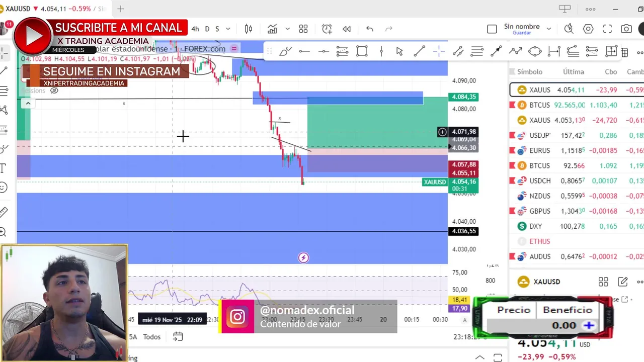Image resolution: width=644 pixels, height=362 pixels.
Task: Open the Sin nombre layout dropdown arrow
Action: coord(548,29)
